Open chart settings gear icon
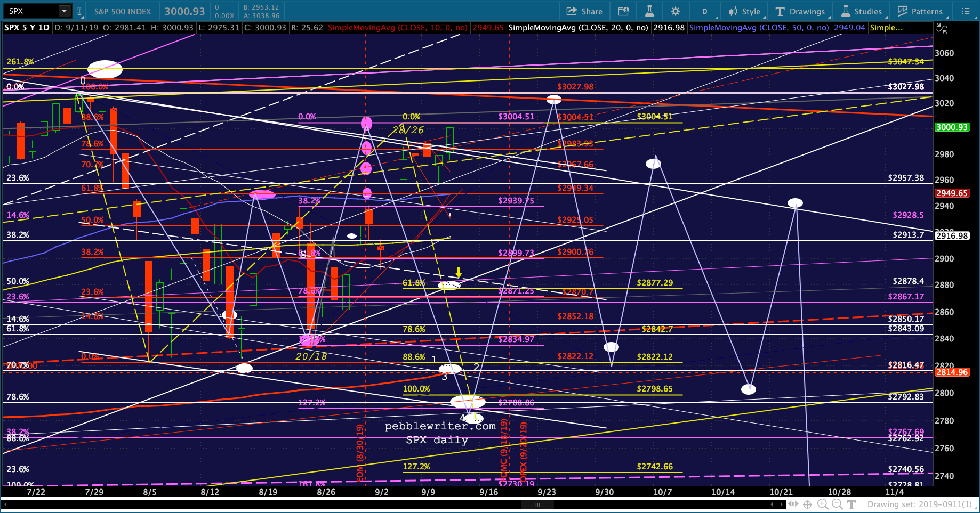The height and width of the screenshot is (513, 980). click(x=675, y=11)
